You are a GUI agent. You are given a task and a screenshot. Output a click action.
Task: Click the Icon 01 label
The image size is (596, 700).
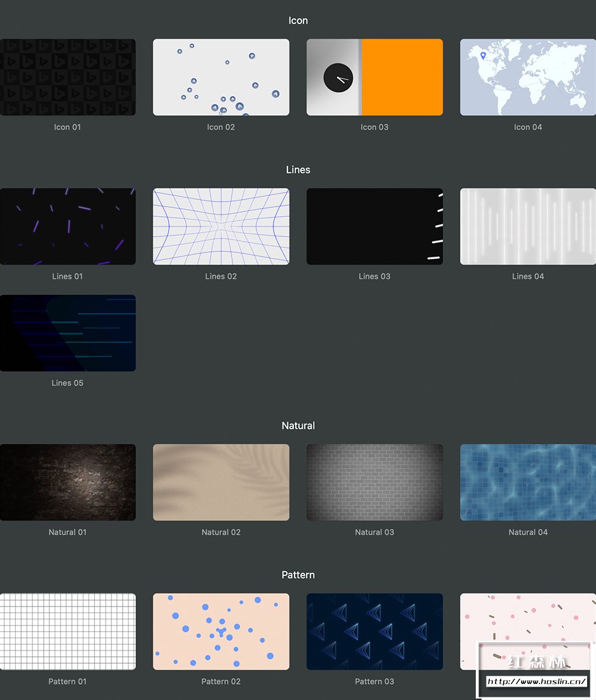67,127
